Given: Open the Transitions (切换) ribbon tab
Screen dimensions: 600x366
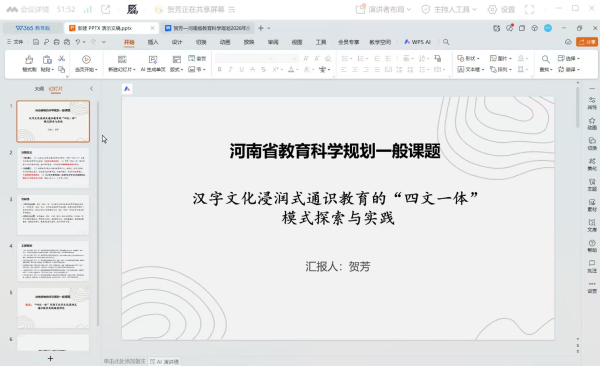Looking at the screenshot, I should click(201, 42).
